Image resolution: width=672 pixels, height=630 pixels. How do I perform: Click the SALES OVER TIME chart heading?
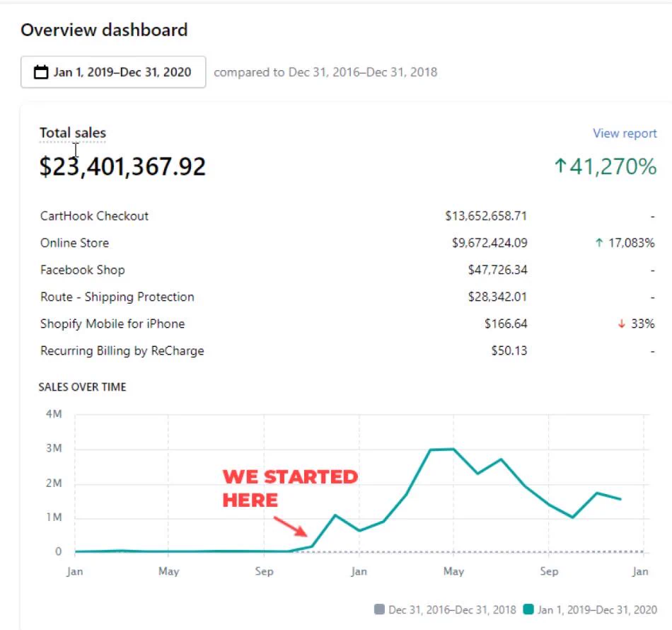pyautogui.click(x=82, y=386)
